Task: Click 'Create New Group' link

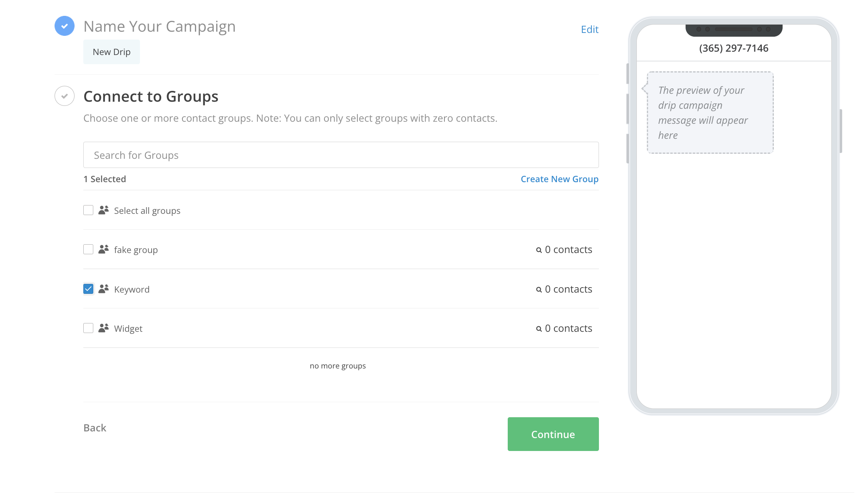Action: click(560, 178)
